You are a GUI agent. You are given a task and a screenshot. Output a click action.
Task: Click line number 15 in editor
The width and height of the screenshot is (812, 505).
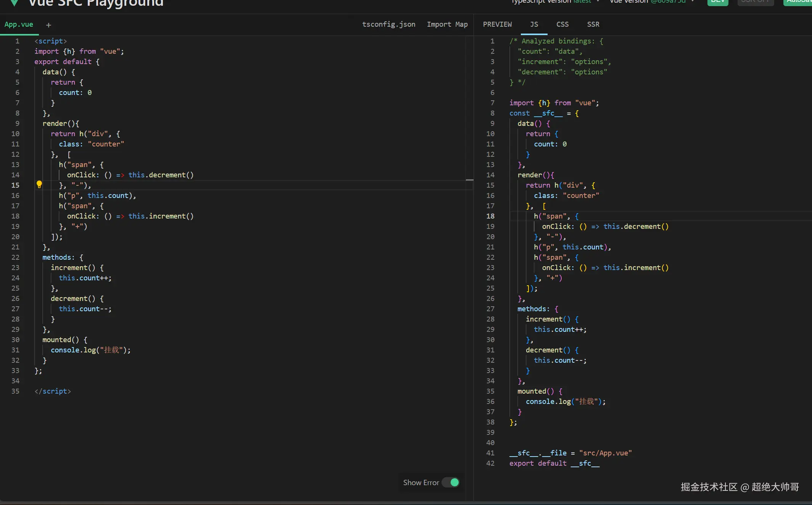[15, 185]
